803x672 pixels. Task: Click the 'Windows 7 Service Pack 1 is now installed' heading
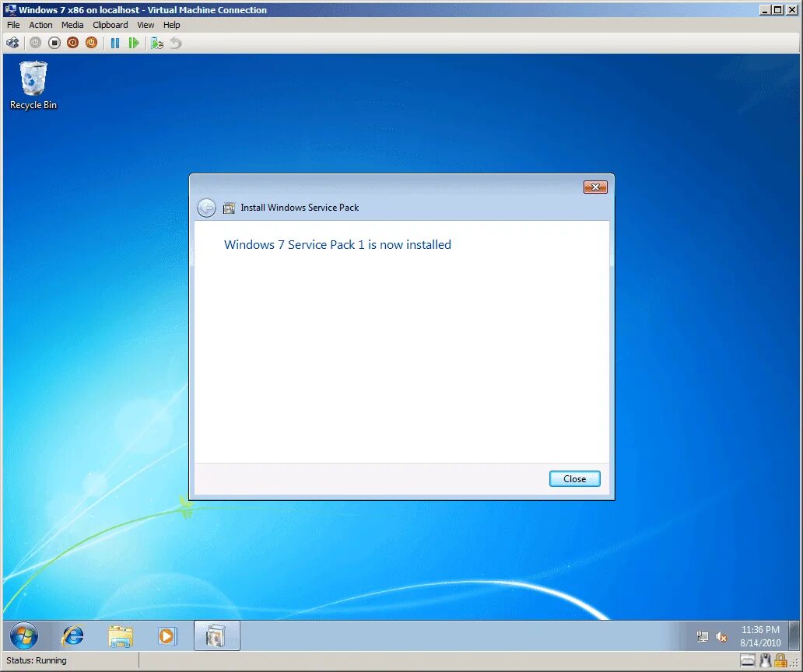pos(338,245)
